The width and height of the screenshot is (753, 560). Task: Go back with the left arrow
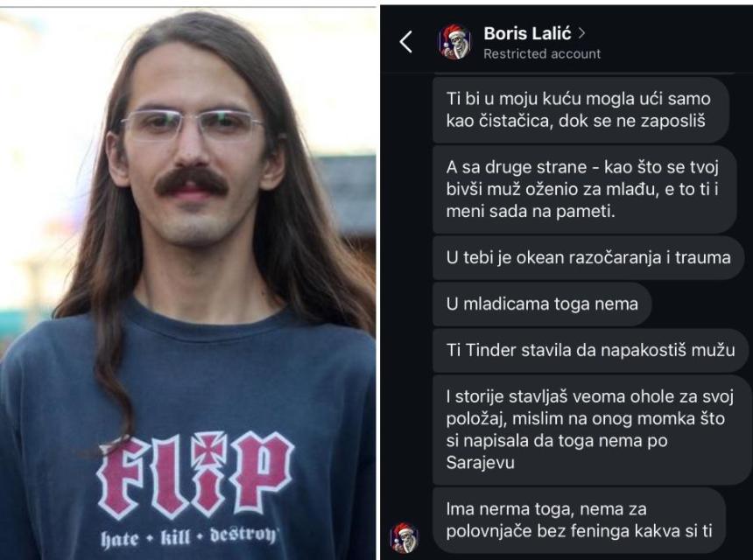click(405, 42)
